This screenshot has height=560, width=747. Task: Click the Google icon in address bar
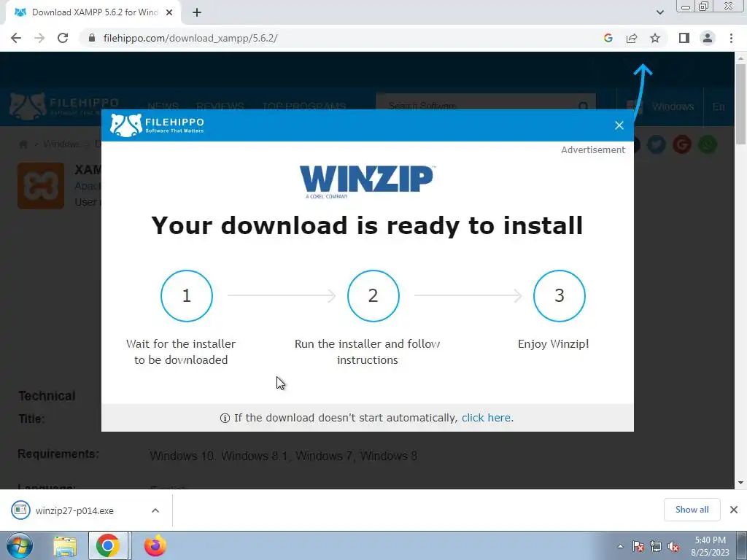click(608, 38)
